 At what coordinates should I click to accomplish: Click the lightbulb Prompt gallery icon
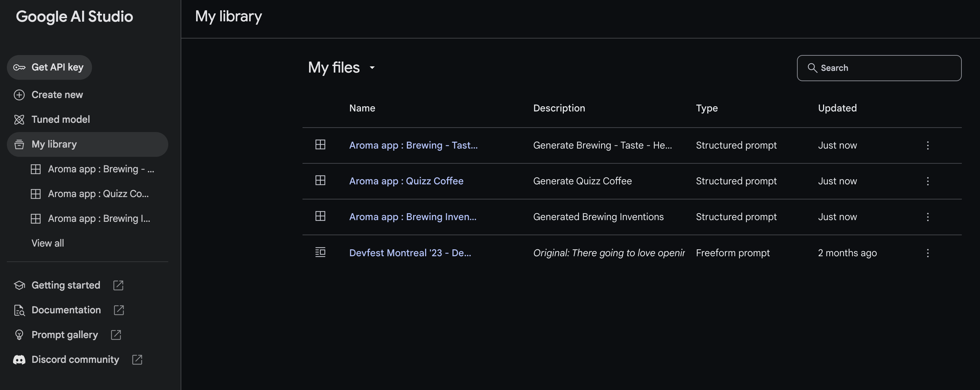[x=19, y=335]
